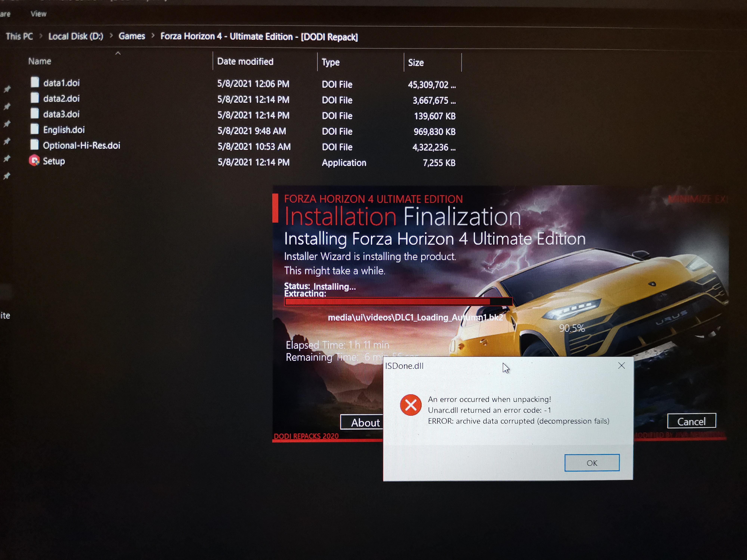747x560 pixels.
Task: Open the View ribbon tab
Action: click(38, 14)
